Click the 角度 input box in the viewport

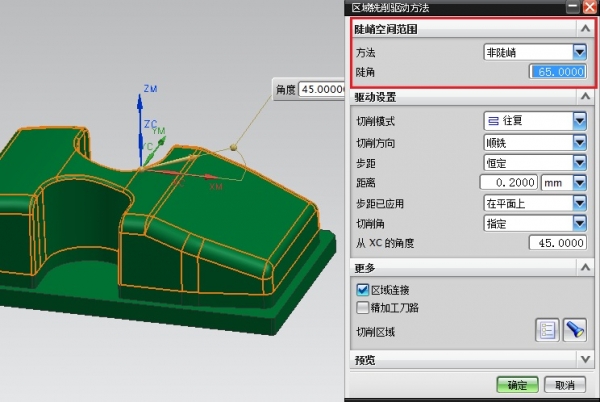pyautogui.click(x=321, y=90)
